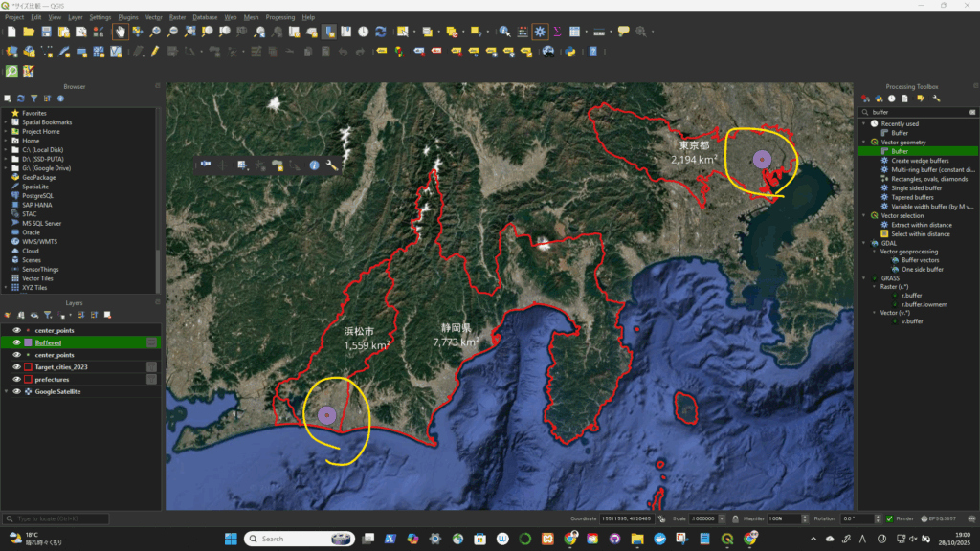980x551 pixels.
Task: Click the Filter Legend funnel icon in Layers
Action: pyautogui.click(x=48, y=315)
